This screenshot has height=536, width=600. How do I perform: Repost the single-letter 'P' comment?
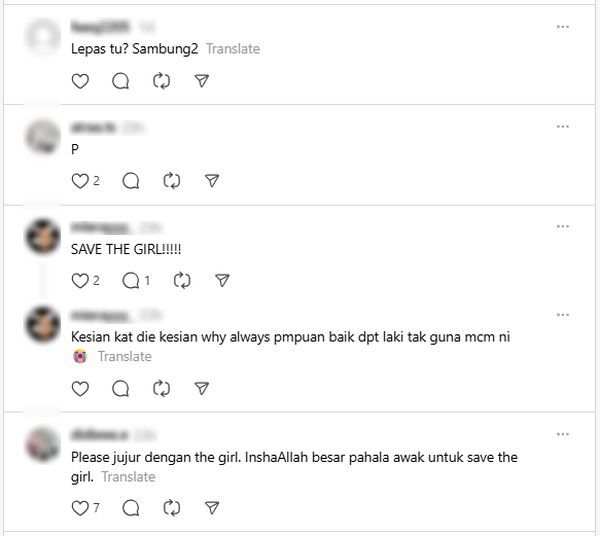pyautogui.click(x=171, y=181)
